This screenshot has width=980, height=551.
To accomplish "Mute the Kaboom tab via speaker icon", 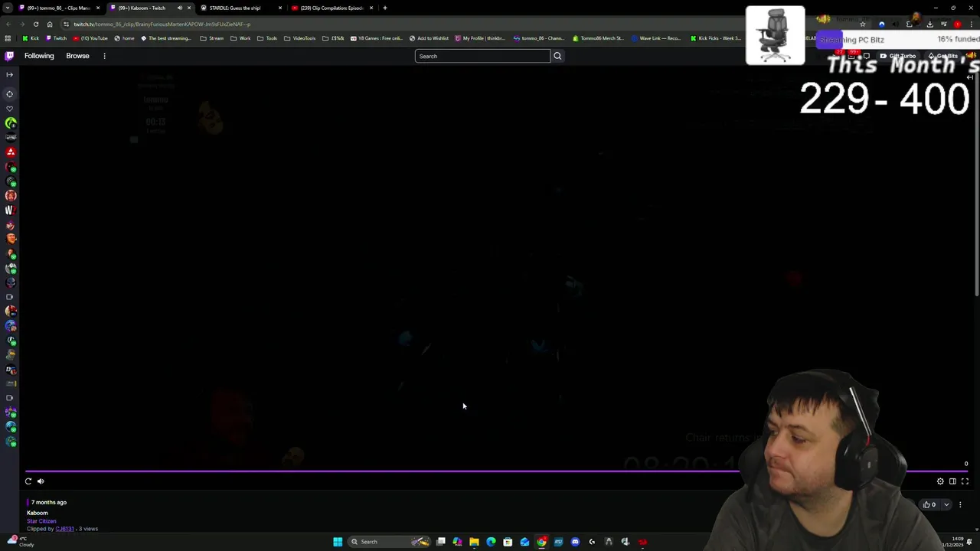I will pyautogui.click(x=180, y=8).
